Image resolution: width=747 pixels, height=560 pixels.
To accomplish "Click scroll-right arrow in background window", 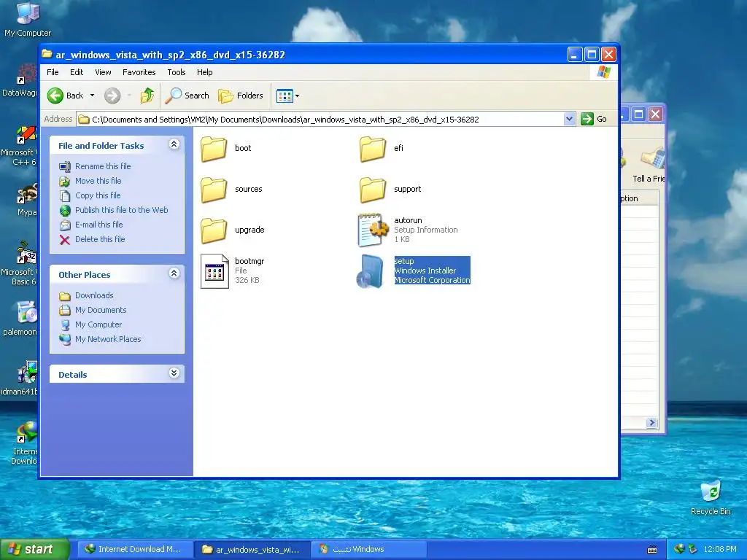I will pos(651,422).
